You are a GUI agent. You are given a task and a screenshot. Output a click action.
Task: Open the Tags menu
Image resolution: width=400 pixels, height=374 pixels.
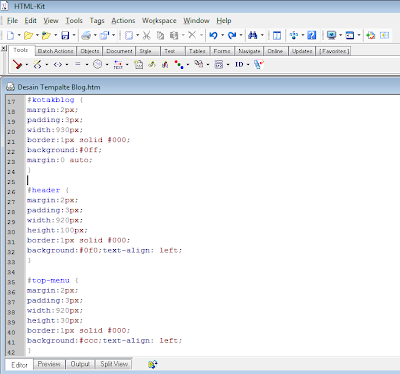97,21
